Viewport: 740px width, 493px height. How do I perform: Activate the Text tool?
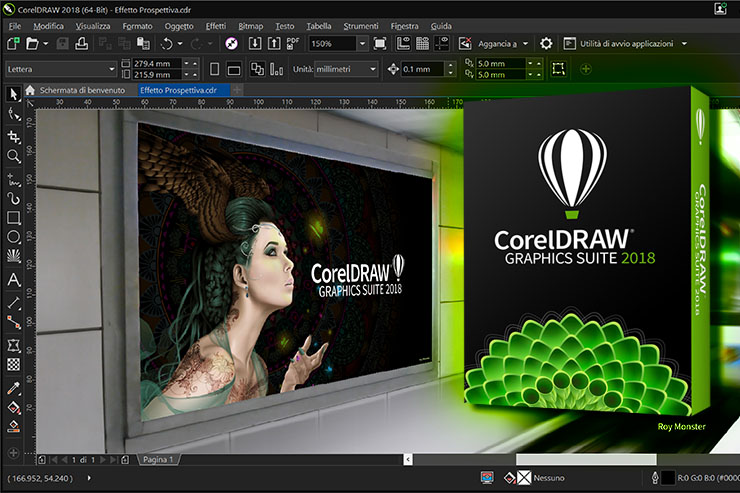click(x=14, y=280)
